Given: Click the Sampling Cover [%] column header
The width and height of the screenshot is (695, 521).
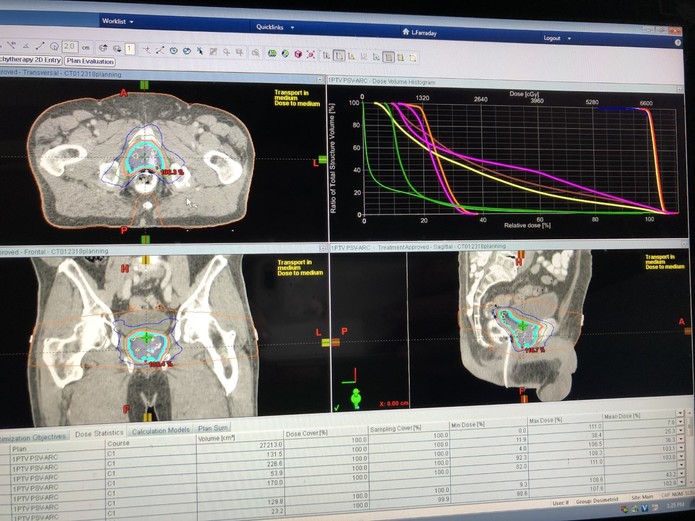Looking at the screenshot, I should click(x=409, y=429).
